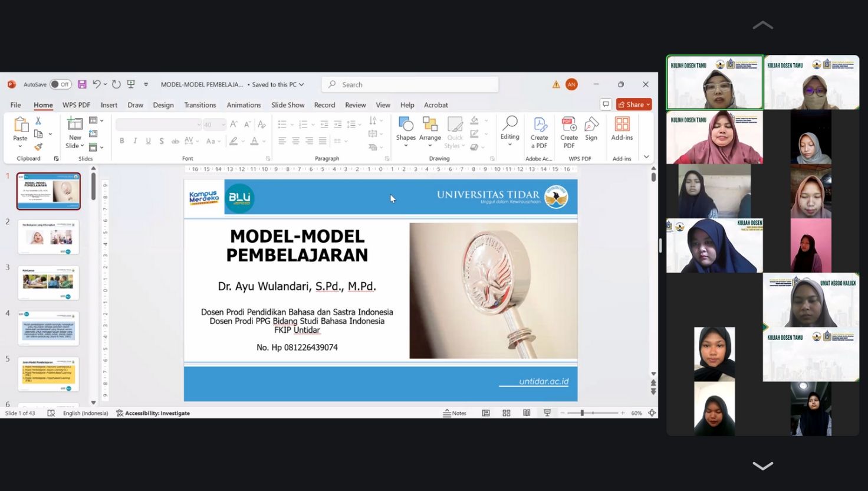This screenshot has width=868, height=491.
Task: Click the Share button
Action: 634,104
